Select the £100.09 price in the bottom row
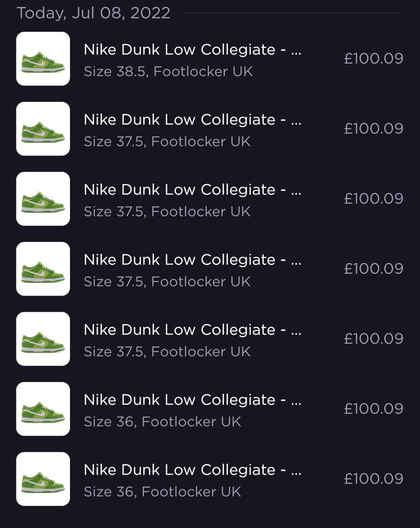The height and width of the screenshot is (528, 420). [x=373, y=479]
